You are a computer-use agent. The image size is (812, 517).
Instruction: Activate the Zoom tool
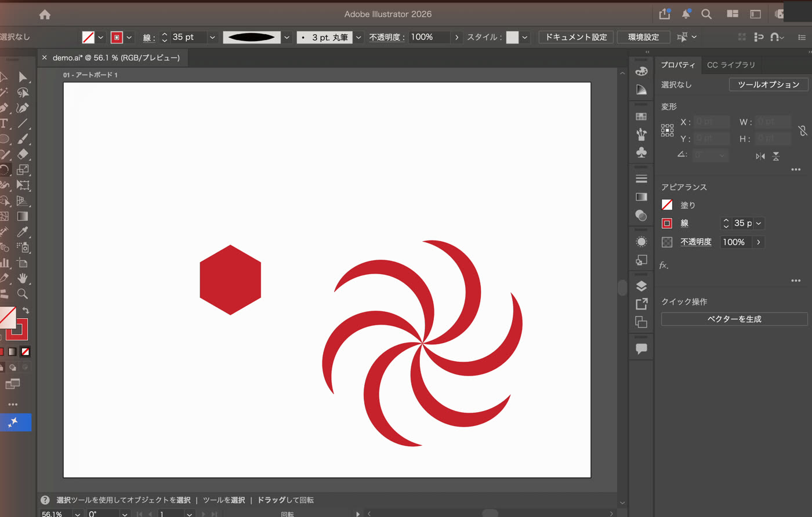pos(23,294)
